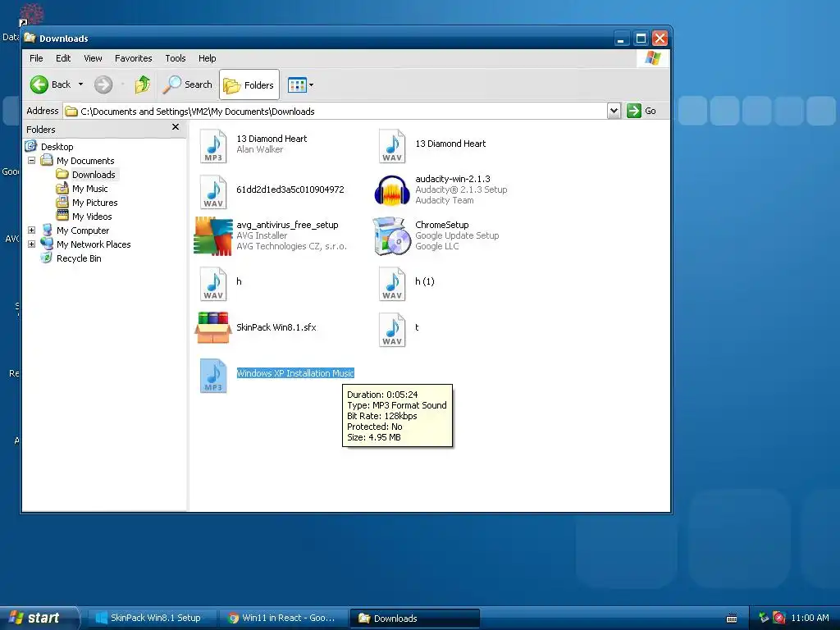Screen dimensions: 840x630
Task: Select the 13 Diamond Heart WAV icon
Action: click(392, 146)
